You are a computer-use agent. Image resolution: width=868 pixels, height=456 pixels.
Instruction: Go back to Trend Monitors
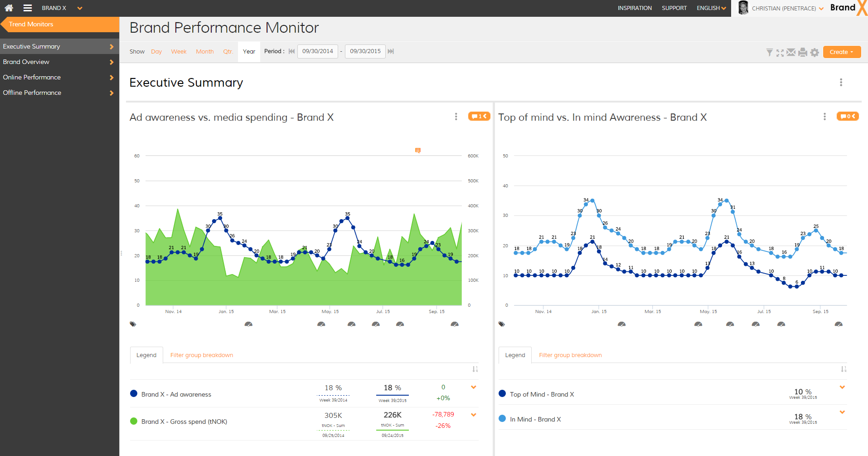point(60,24)
